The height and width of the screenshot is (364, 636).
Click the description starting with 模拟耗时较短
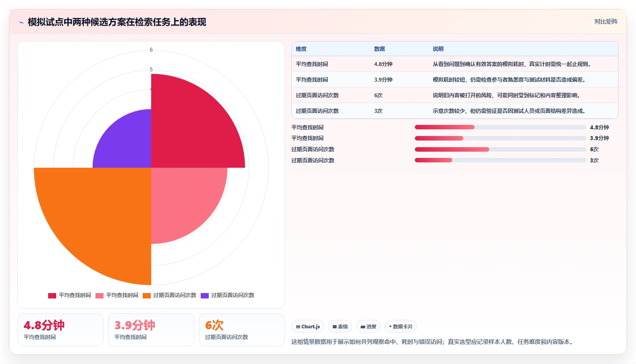coord(509,80)
